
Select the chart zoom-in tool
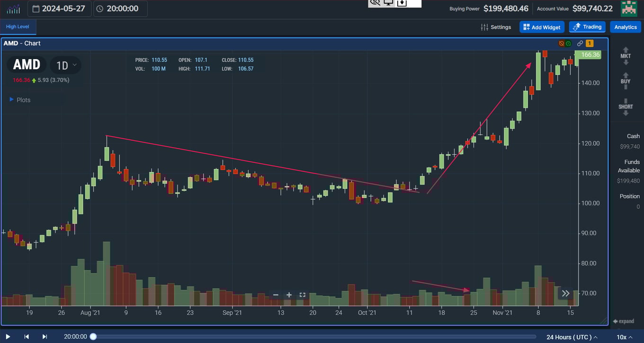(289, 295)
